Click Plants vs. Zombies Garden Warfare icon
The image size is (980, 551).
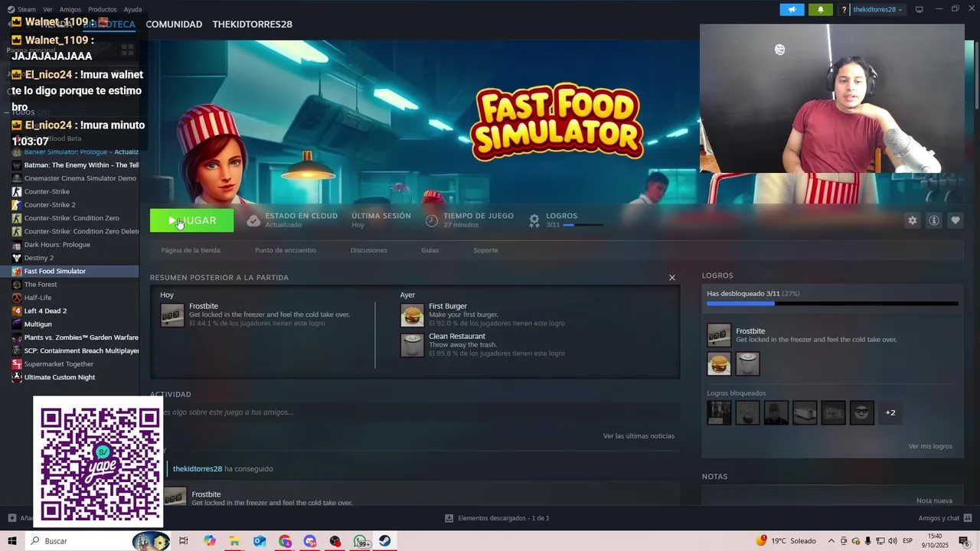click(x=17, y=337)
